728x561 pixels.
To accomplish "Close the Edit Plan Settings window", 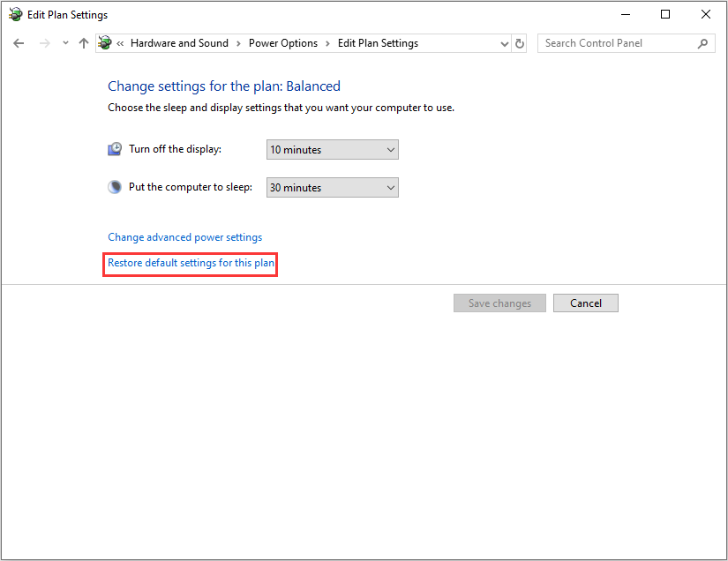I will click(x=706, y=14).
